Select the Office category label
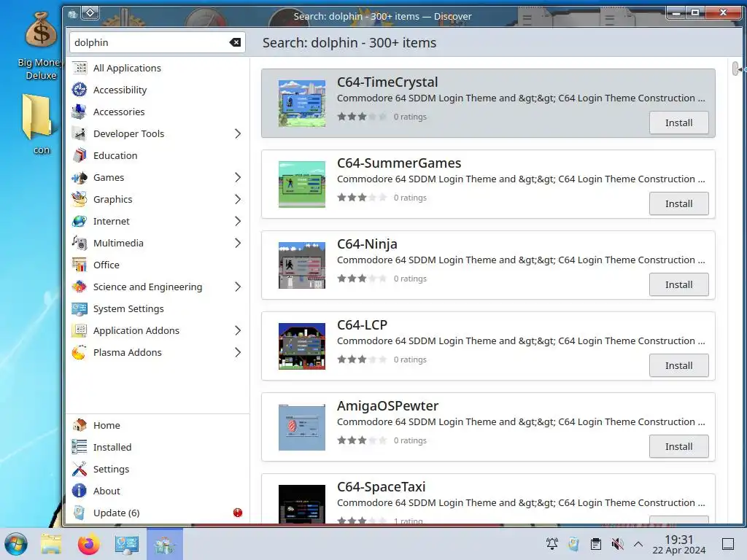This screenshot has width=747, height=560. (107, 265)
